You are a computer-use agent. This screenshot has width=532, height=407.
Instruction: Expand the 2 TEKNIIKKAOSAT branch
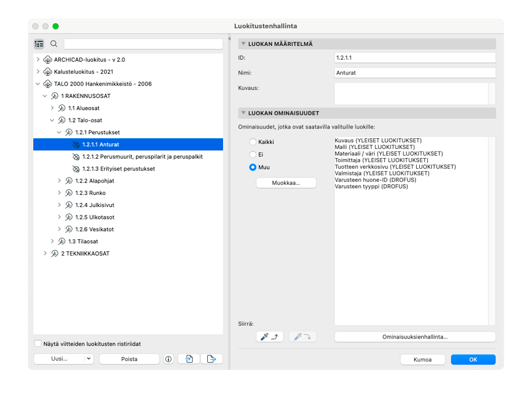pyautogui.click(x=45, y=253)
